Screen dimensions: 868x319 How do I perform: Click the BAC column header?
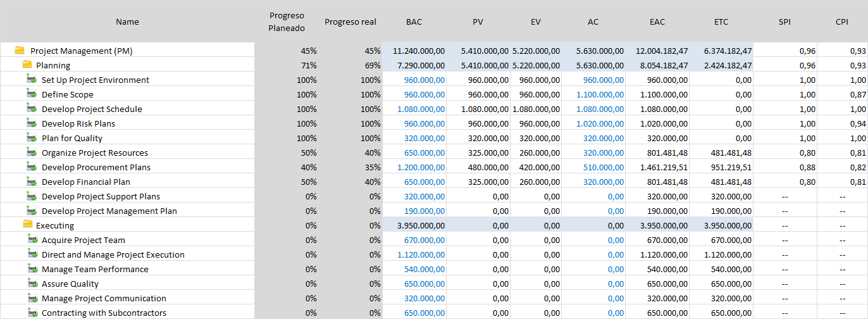(x=414, y=22)
